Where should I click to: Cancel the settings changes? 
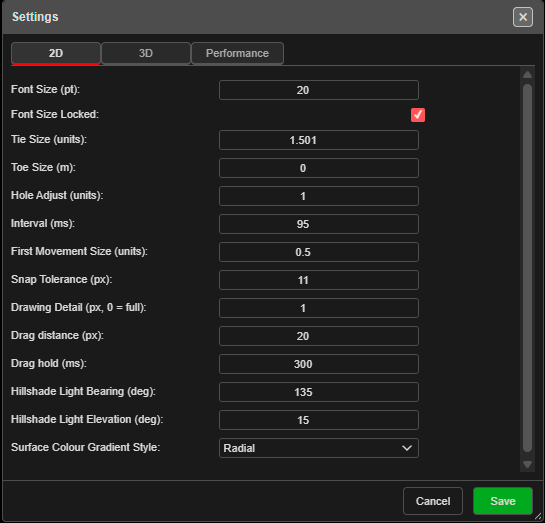click(433, 501)
